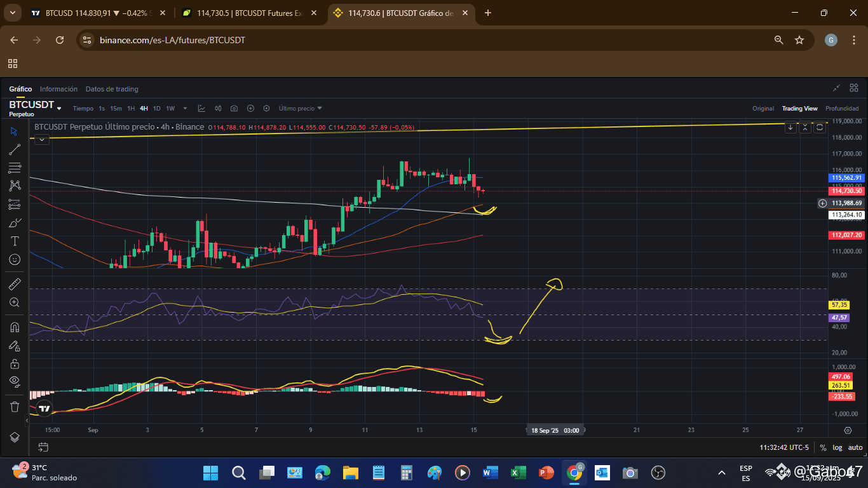
Task: Expand the BTCUSDT symbol dropdown
Action: click(59, 108)
